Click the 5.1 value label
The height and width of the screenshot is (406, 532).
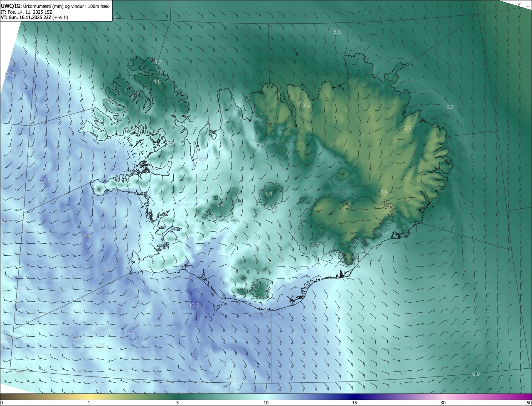256,288
